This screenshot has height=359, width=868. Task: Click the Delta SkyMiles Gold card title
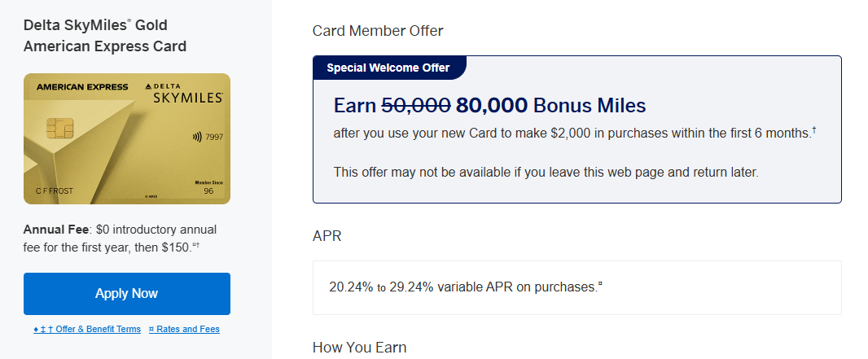pyautogui.click(x=105, y=36)
